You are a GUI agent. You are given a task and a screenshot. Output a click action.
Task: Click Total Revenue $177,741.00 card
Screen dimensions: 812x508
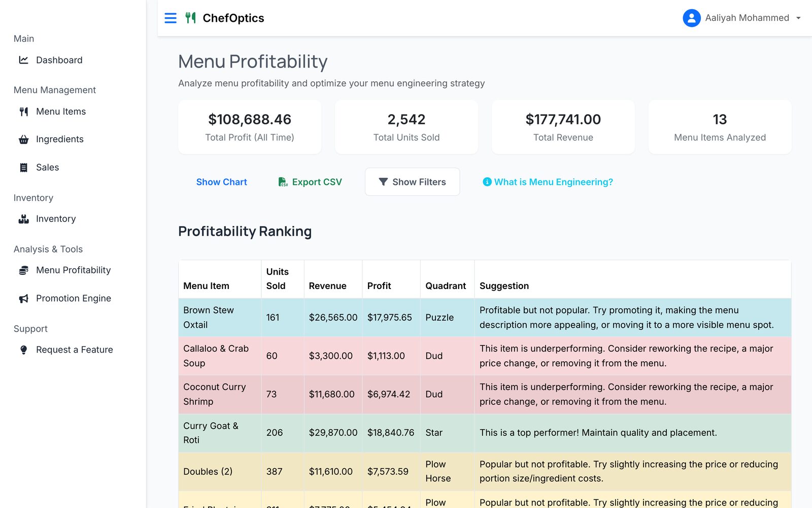click(563, 127)
